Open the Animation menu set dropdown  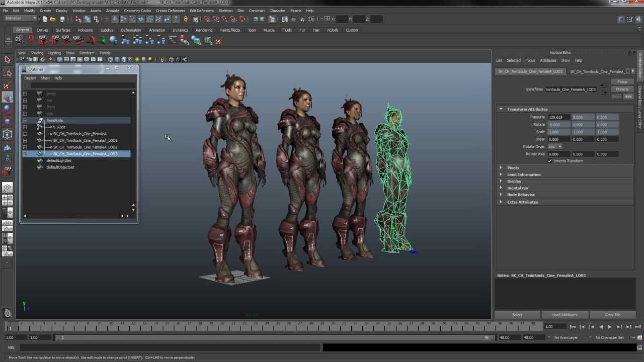tap(20, 19)
